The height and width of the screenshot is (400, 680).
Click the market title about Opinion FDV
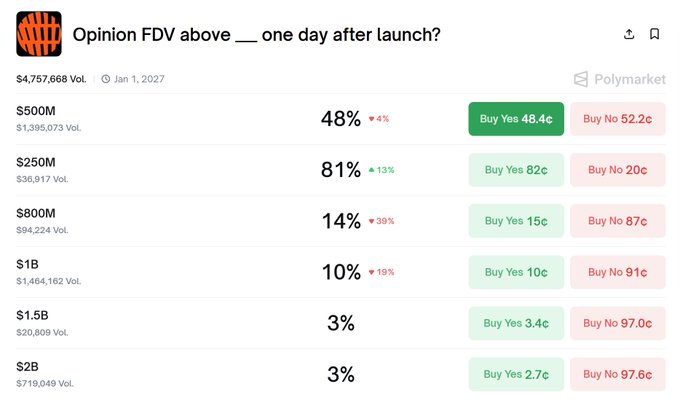pyautogui.click(x=257, y=35)
